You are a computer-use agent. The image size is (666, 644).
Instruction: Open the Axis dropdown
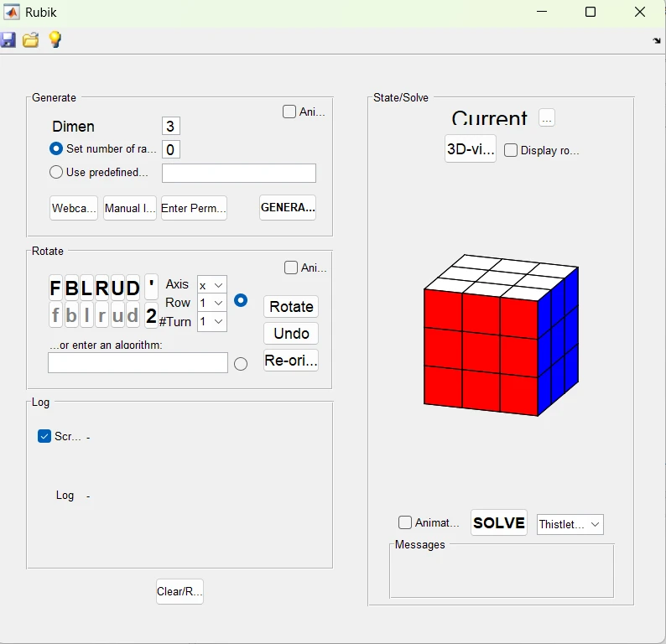point(212,285)
